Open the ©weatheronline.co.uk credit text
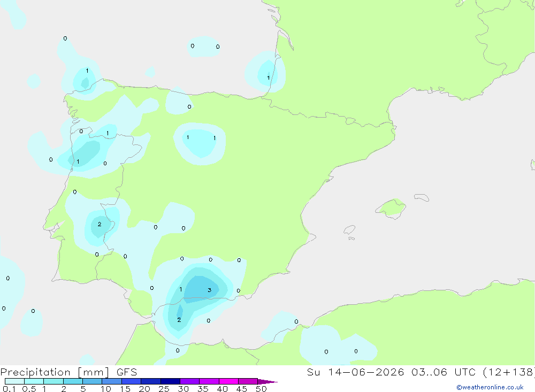This screenshot has height=392, width=535. [490, 387]
